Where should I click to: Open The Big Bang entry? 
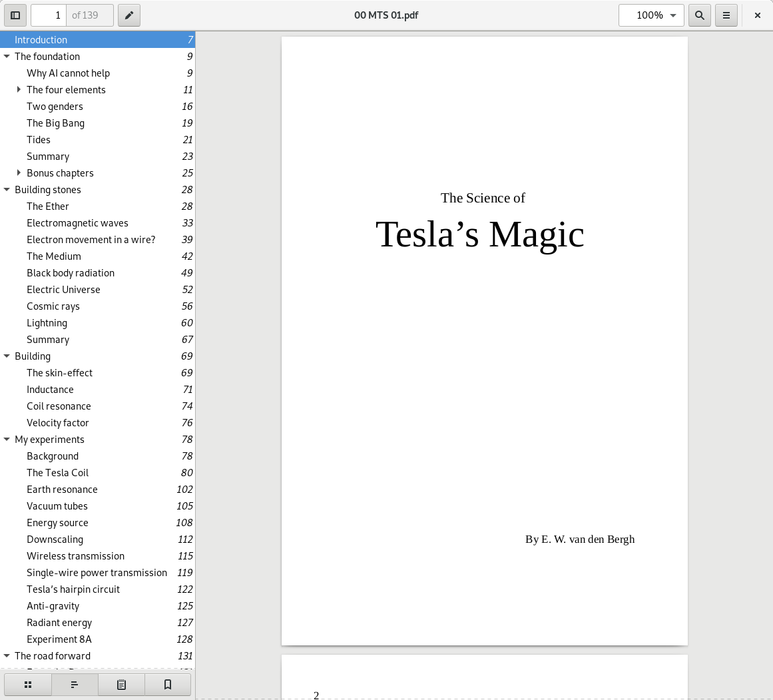(98, 123)
